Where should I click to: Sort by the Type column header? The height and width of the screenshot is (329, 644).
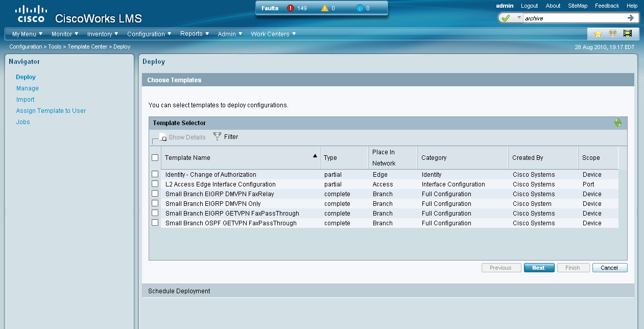coord(343,158)
